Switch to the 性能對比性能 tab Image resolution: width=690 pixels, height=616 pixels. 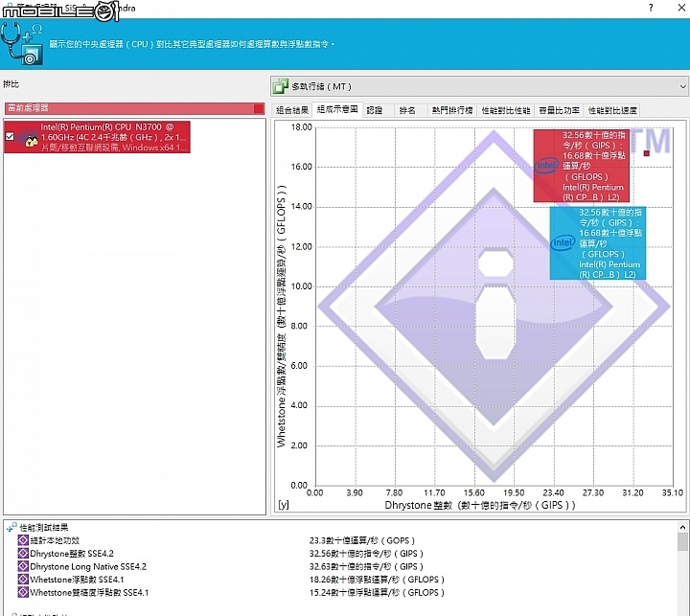(x=506, y=110)
